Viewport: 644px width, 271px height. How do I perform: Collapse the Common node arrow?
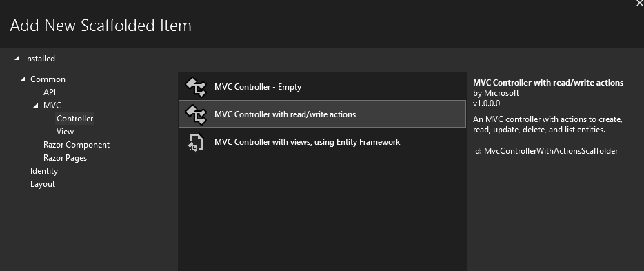click(x=23, y=79)
